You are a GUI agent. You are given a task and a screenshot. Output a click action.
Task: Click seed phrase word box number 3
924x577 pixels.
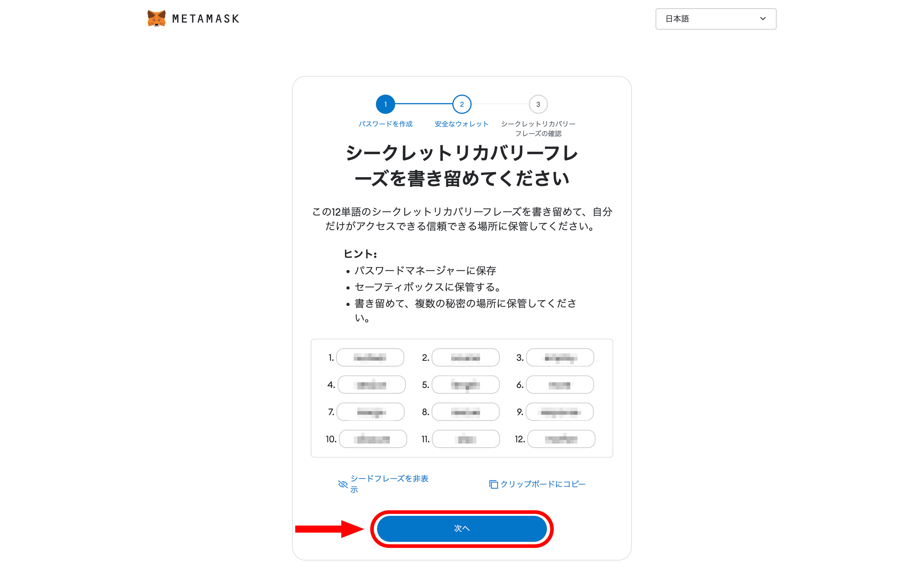tap(560, 358)
